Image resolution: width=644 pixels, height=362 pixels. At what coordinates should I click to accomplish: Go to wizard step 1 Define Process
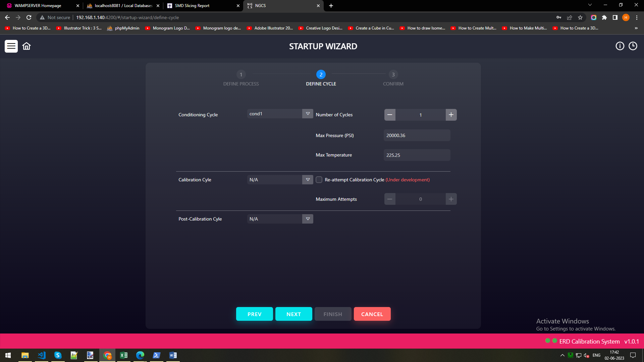[x=241, y=75]
